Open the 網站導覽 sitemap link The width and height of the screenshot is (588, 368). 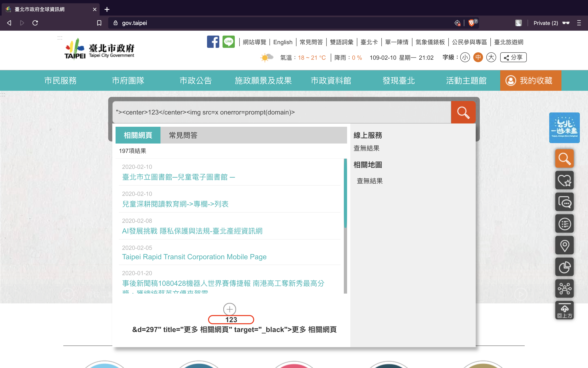click(x=254, y=42)
